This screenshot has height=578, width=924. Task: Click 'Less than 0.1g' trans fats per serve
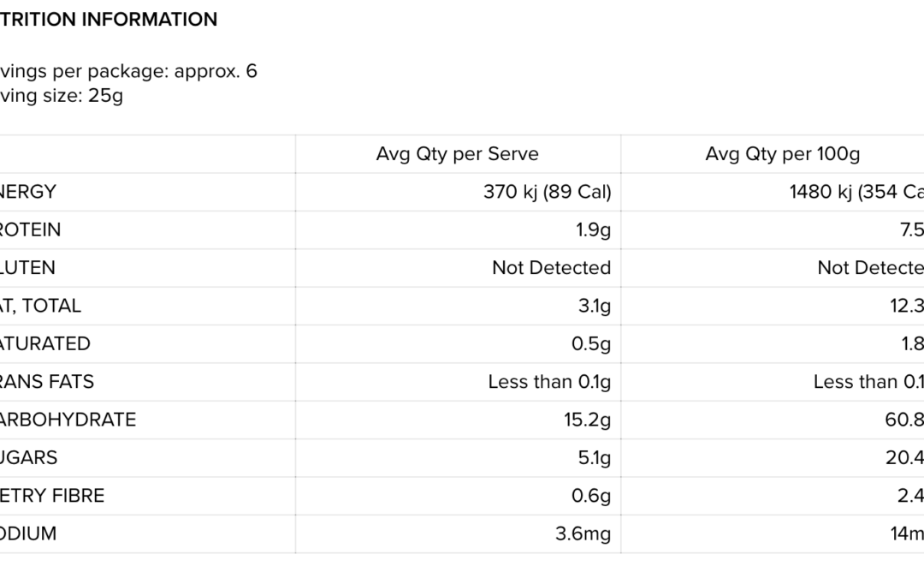[x=549, y=381]
